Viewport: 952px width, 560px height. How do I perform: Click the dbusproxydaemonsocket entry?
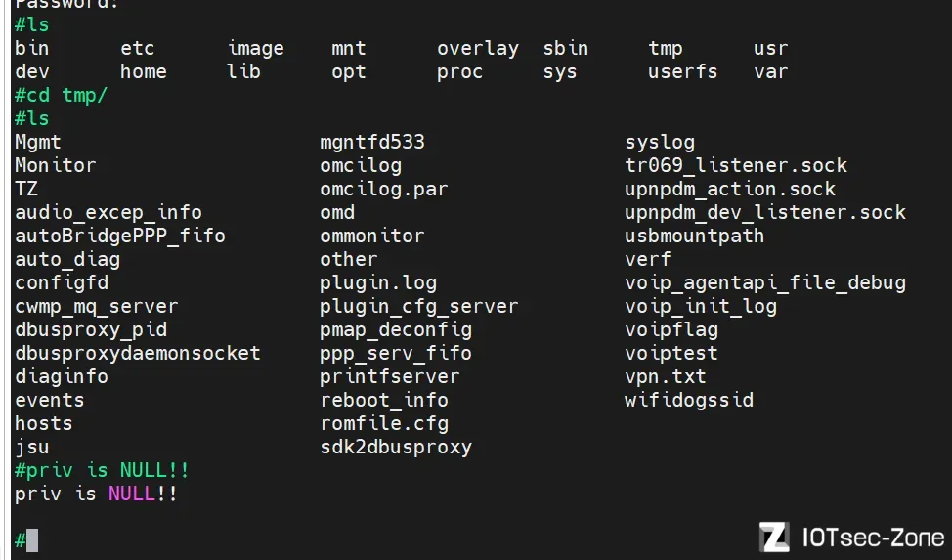[138, 353]
